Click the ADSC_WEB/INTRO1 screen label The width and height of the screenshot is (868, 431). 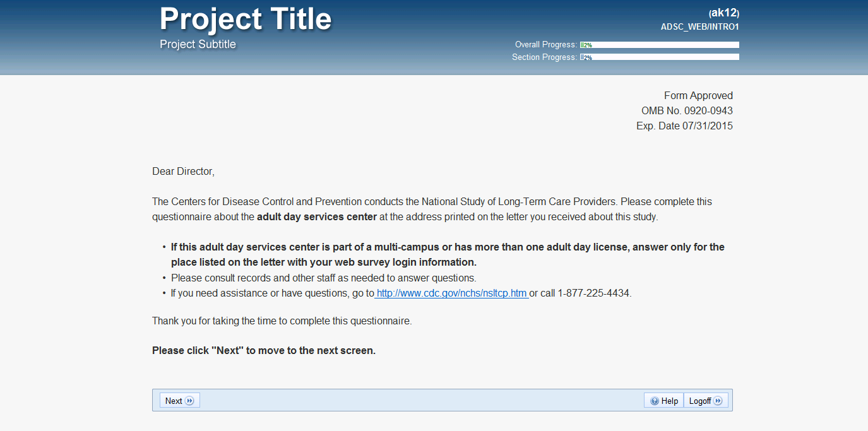699,27
